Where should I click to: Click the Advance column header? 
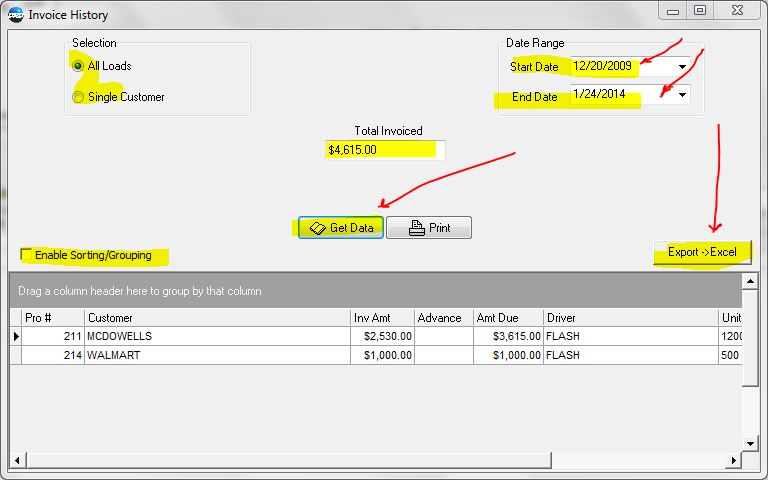point(443,318)
